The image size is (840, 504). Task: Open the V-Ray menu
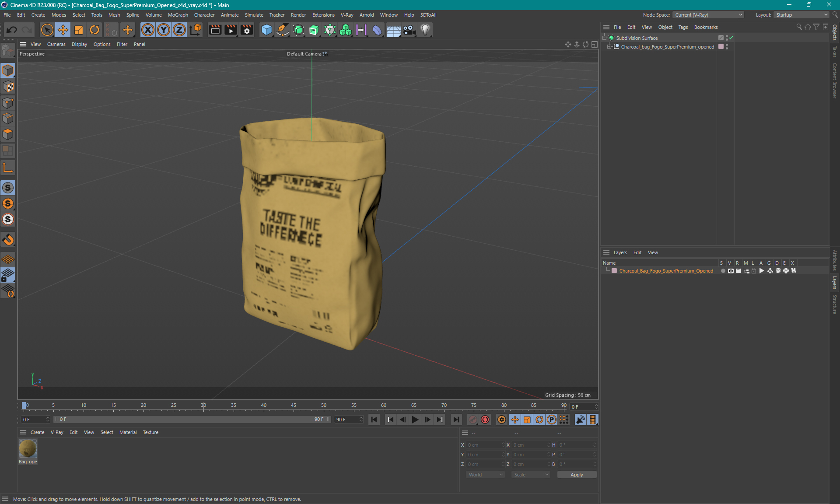(x=347, y=15)
